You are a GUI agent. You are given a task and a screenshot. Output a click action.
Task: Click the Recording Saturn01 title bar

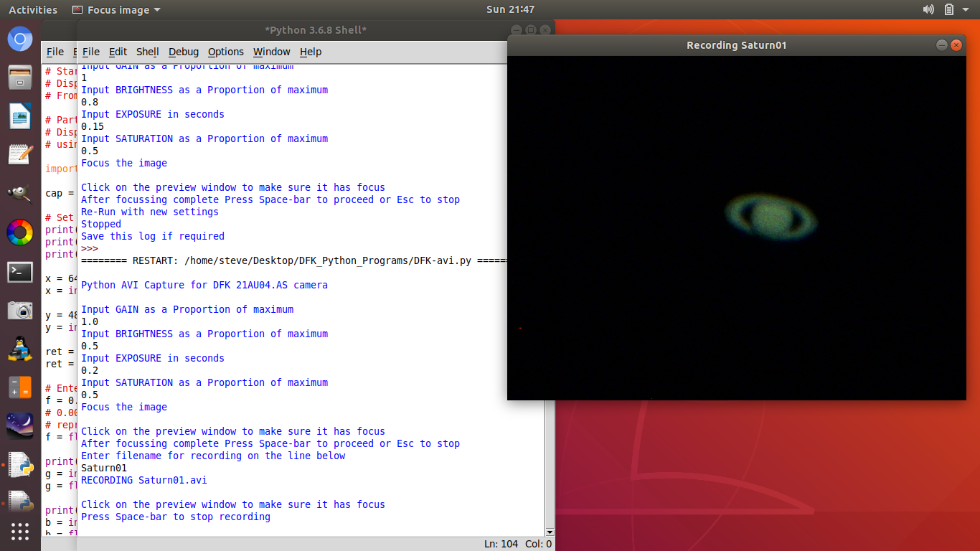736,45
